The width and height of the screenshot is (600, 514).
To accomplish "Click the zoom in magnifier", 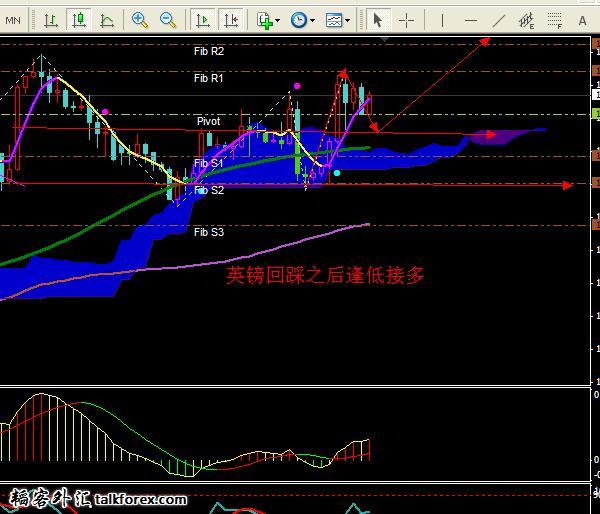I will click(x=140, y=19).
